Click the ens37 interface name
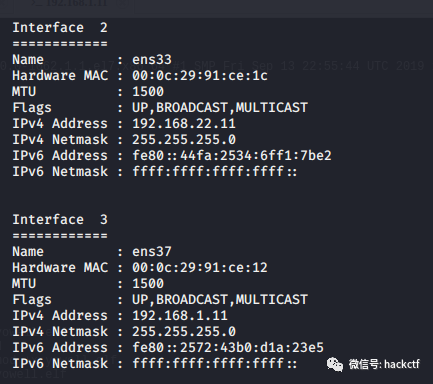 pos(152,252)
